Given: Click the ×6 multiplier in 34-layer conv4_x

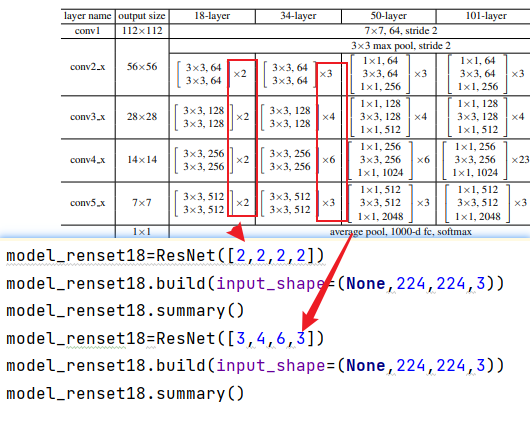Looking at the screenshot, I should 329,160.
